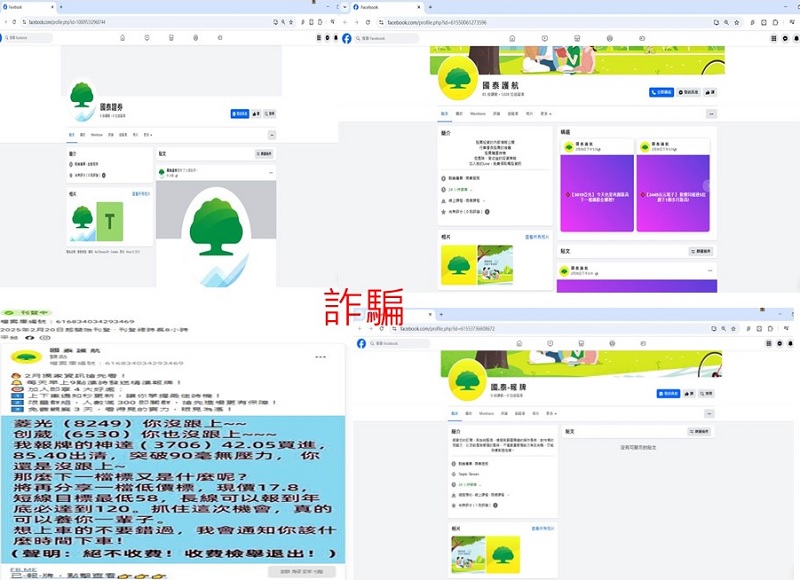
Task: Switch to the Facebook browser tab of 國泰護航 window
Action: (387, 7)
